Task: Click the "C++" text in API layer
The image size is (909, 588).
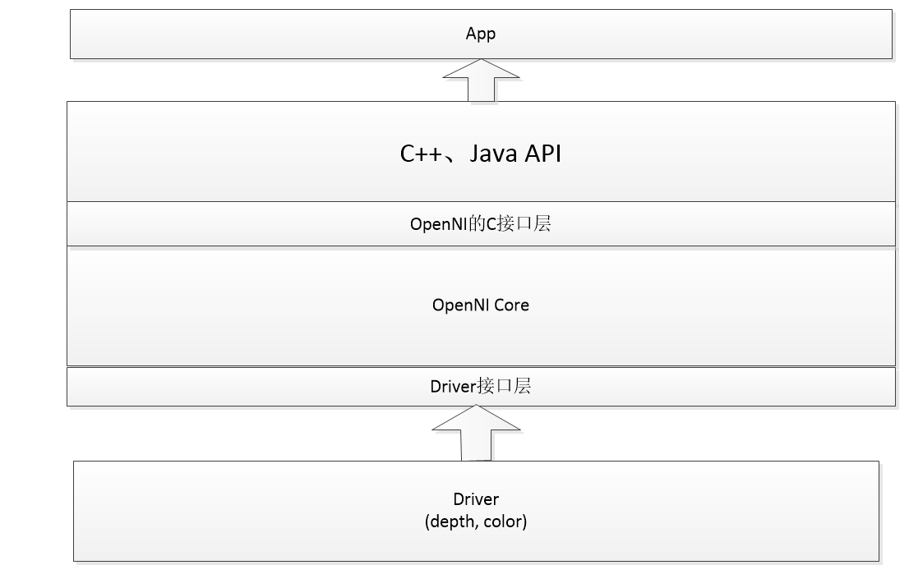Action: coord(421,154)
